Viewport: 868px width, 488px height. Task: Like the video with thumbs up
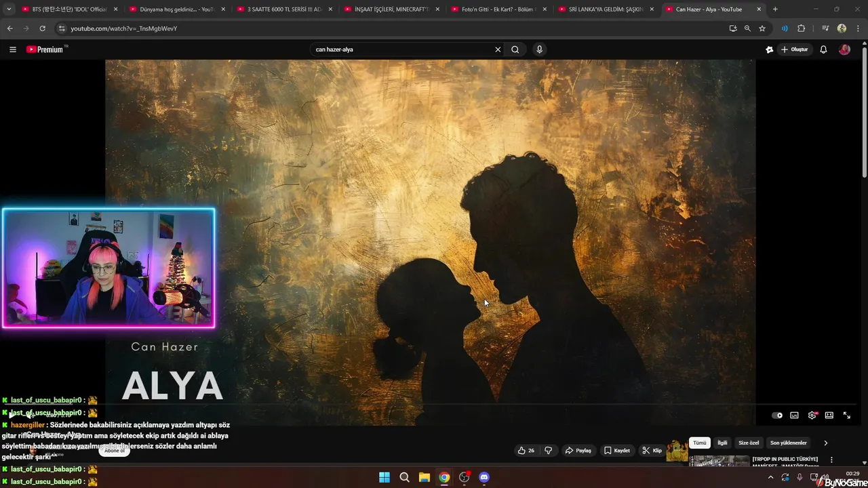(x=526, y=450)
